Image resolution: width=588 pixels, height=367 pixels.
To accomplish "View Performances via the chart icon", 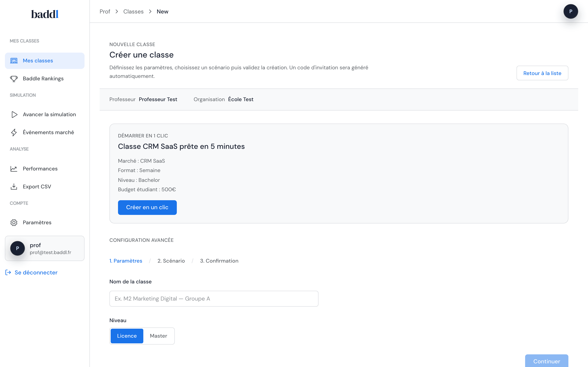I will click(14, 168).
